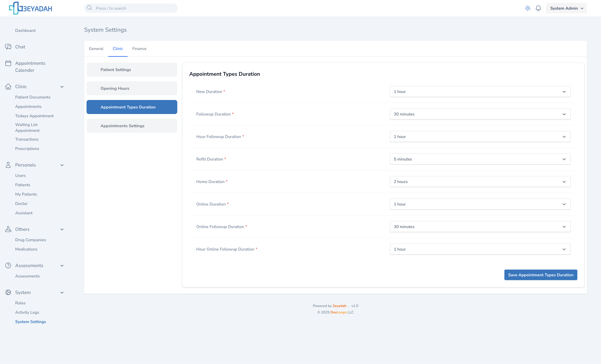Screen dimensions: 601x364
Task: Click the Others flask icon
Action: coord(8,229)
